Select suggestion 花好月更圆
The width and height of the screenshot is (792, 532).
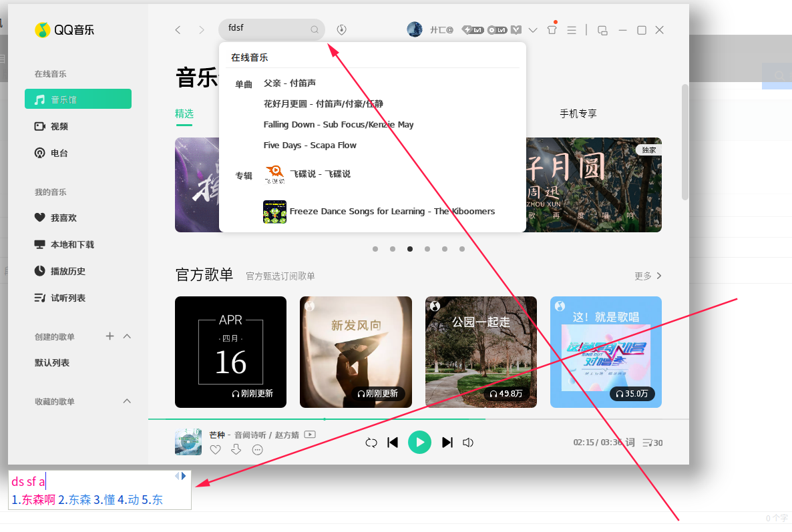pyautogui.click(x=323, y=103)
